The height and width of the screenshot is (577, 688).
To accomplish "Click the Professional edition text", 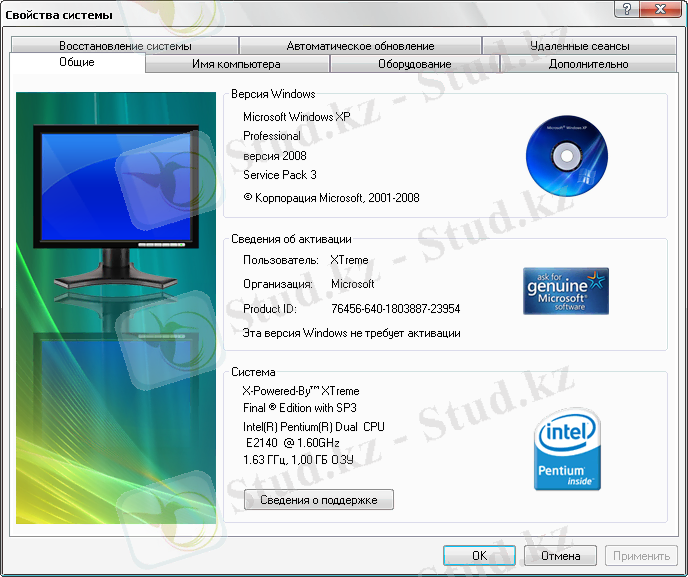I will click(272, 136).
